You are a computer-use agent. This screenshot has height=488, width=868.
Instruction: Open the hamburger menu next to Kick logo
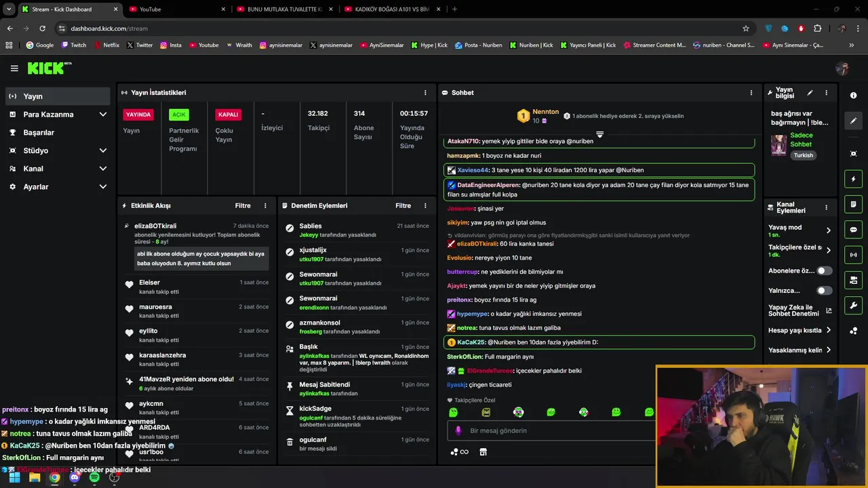point(14,68)
